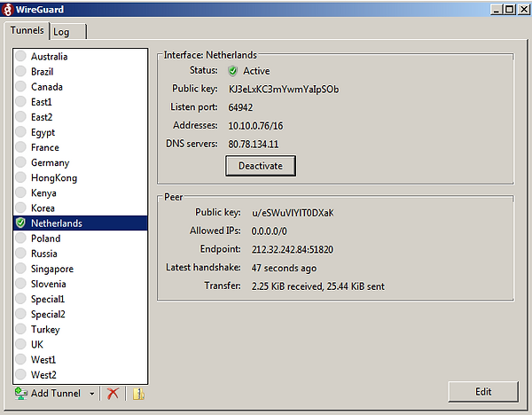
Task: Select the Kenya tunnel
Action: pos(80,192)
